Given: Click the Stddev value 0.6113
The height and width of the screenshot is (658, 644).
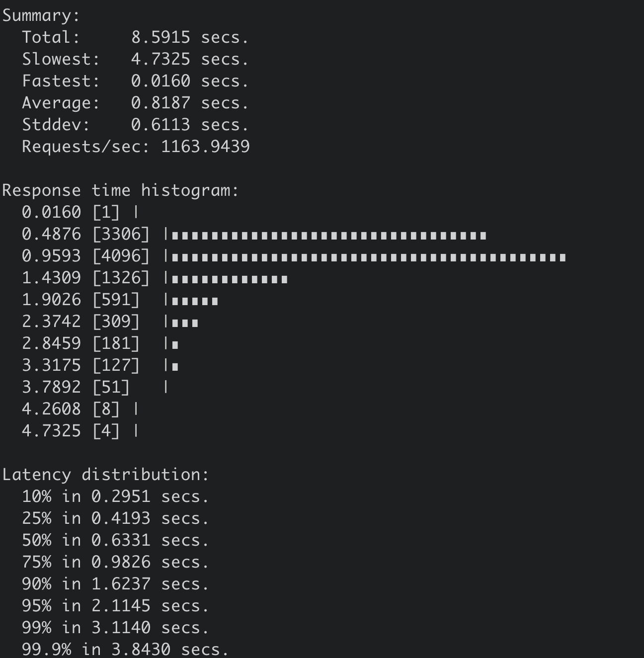Looking at the screenshot, I should pos(161,125).
